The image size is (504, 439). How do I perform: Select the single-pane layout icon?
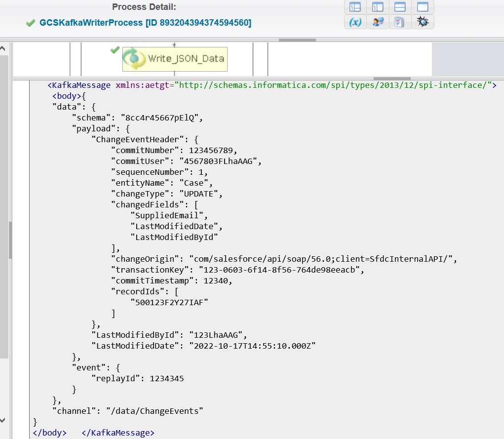click(x=423, y=7)
